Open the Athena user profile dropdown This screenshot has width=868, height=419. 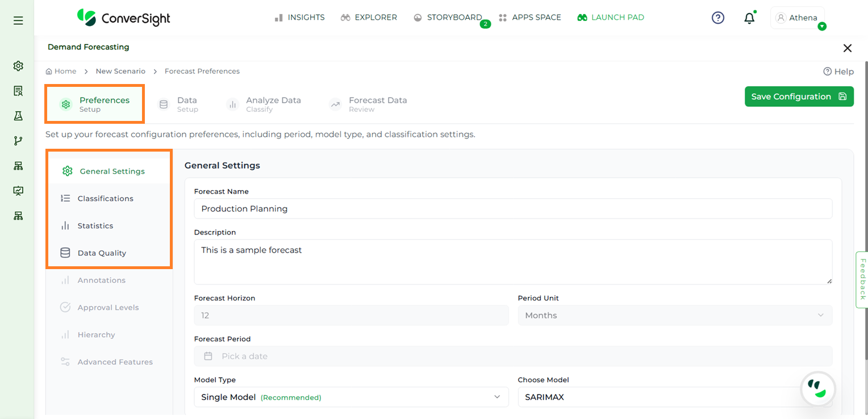tap(798, 18)
